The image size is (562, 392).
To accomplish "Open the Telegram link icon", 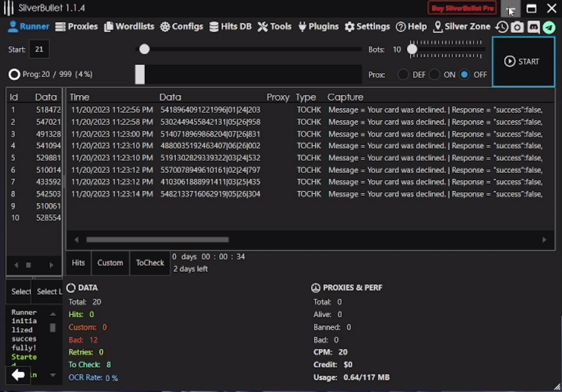I will [549, 27].
